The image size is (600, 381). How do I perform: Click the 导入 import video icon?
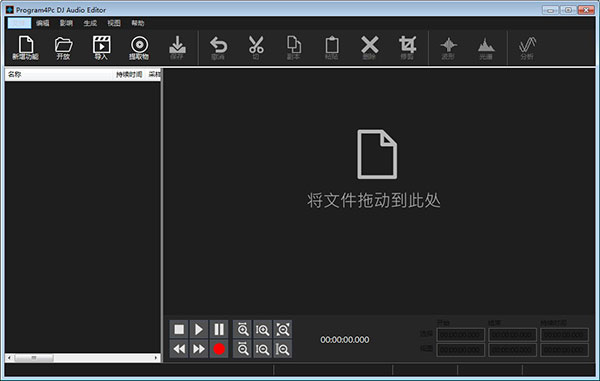pyautogui.click(x=101, y=48)
